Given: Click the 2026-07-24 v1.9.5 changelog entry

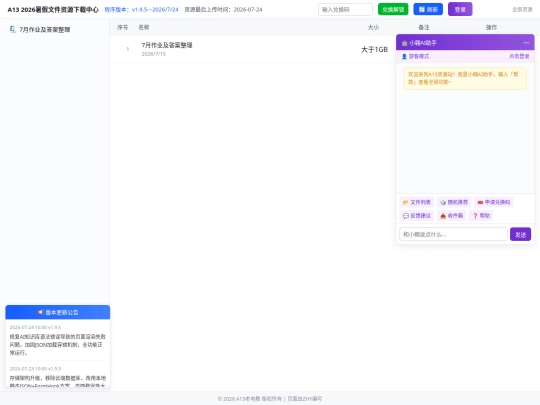Looking at the screenshot, I should point(58,340).
